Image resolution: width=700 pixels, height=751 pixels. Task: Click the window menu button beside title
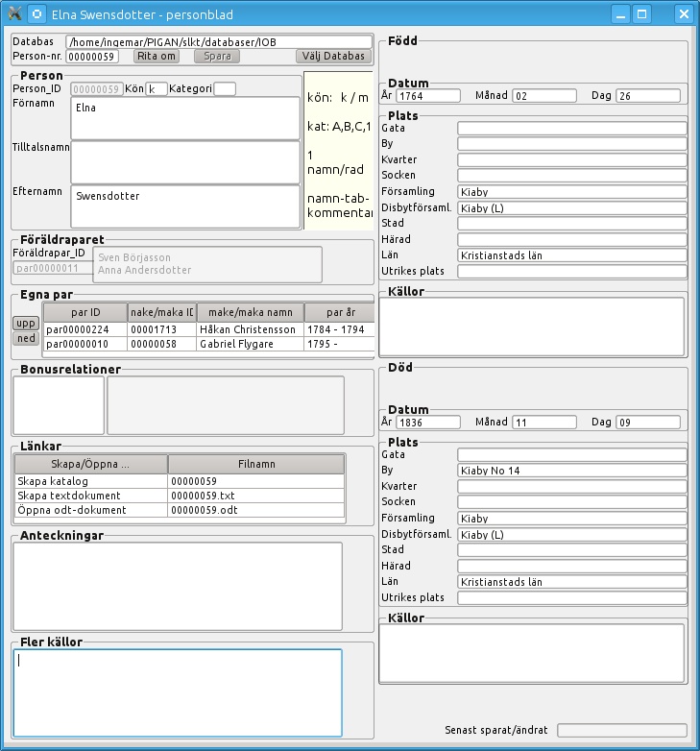36,13
